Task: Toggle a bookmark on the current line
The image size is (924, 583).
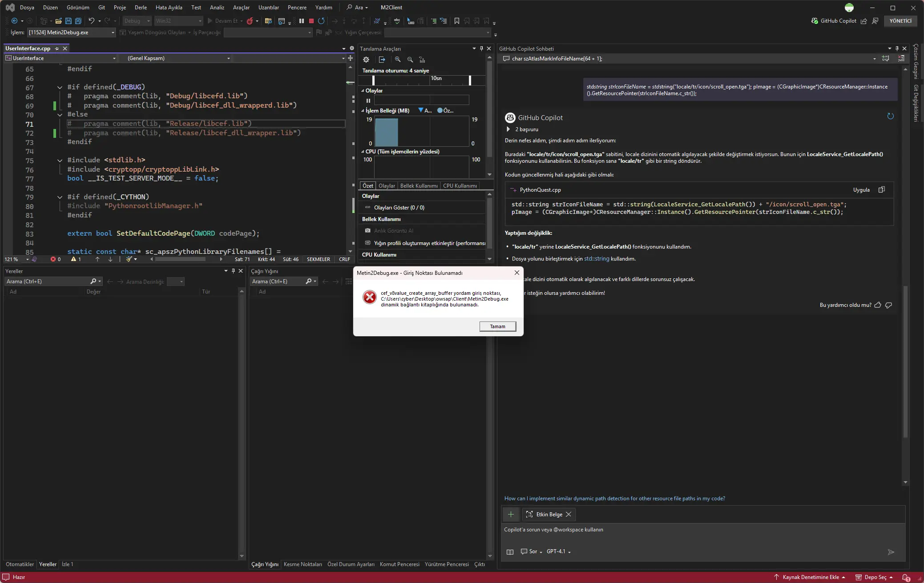Action: pyautogui.click(x=457, y=21)
